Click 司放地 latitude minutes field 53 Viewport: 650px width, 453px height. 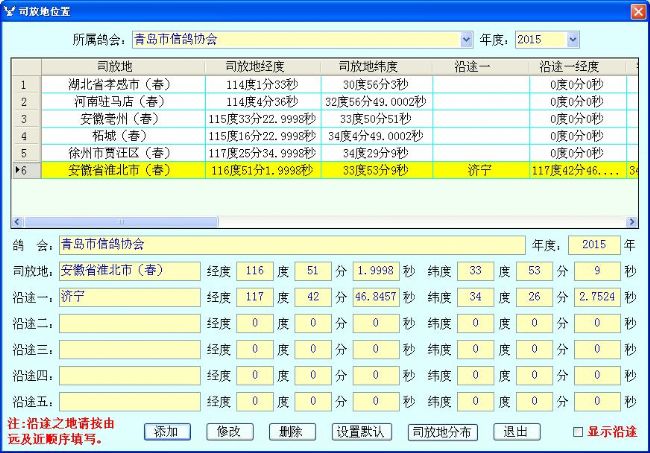[534, 271]
